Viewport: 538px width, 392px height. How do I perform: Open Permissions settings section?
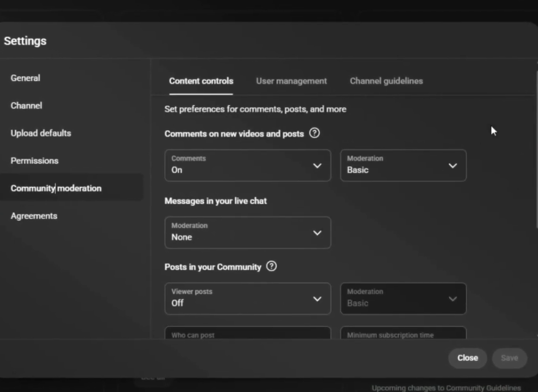(x=34, y=160)
